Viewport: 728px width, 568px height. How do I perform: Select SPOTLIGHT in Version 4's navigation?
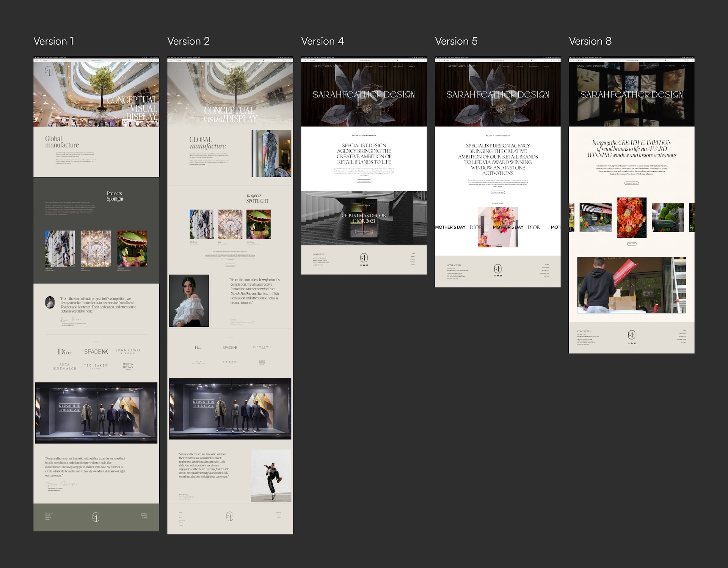[369, 66]
